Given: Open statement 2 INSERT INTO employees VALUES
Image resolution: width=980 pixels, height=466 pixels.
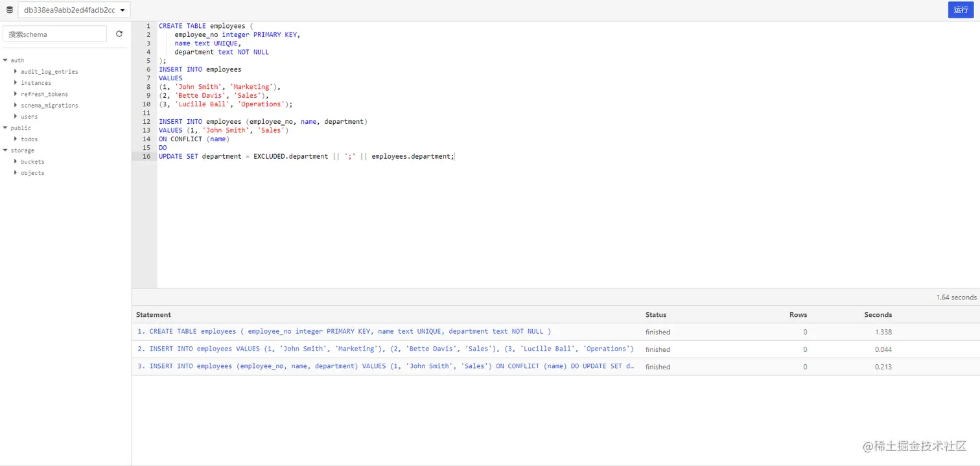Looking at the screenshot, I should (385, 349).
